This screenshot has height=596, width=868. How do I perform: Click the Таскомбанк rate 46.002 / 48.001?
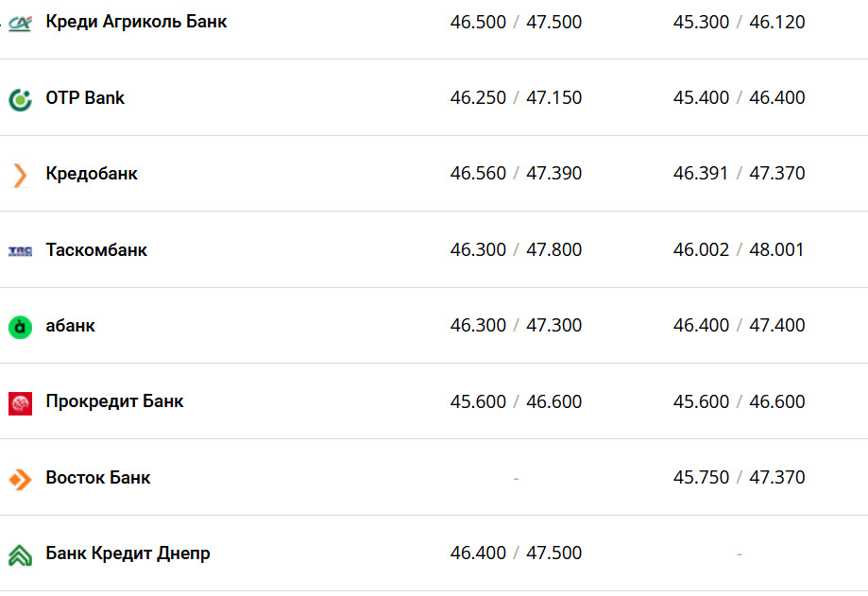739,250
